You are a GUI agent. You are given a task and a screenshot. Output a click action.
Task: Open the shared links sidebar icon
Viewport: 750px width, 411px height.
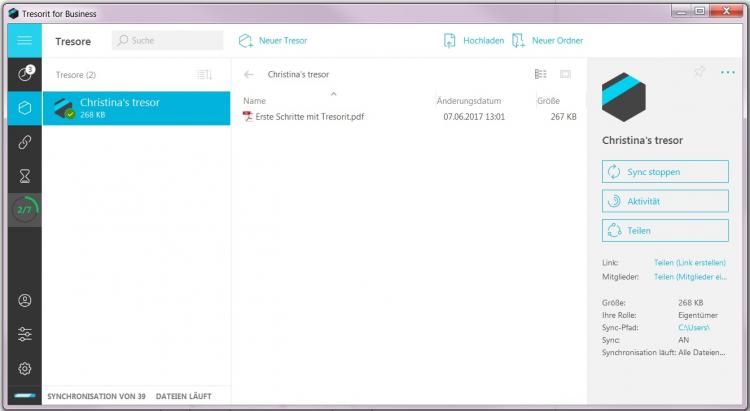pyautogui.click(x=24, y=142)
